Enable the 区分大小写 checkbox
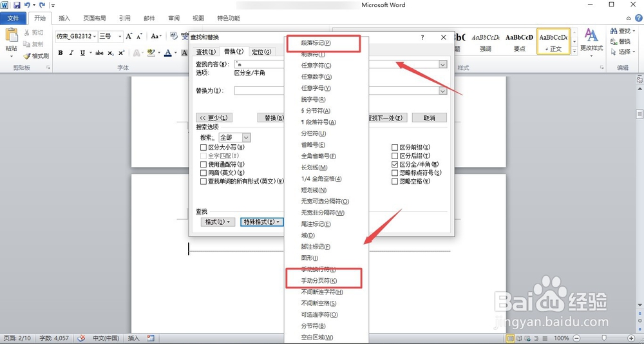Image resolution: width=644 pixels, height=344 pixels. click(203, 147)
